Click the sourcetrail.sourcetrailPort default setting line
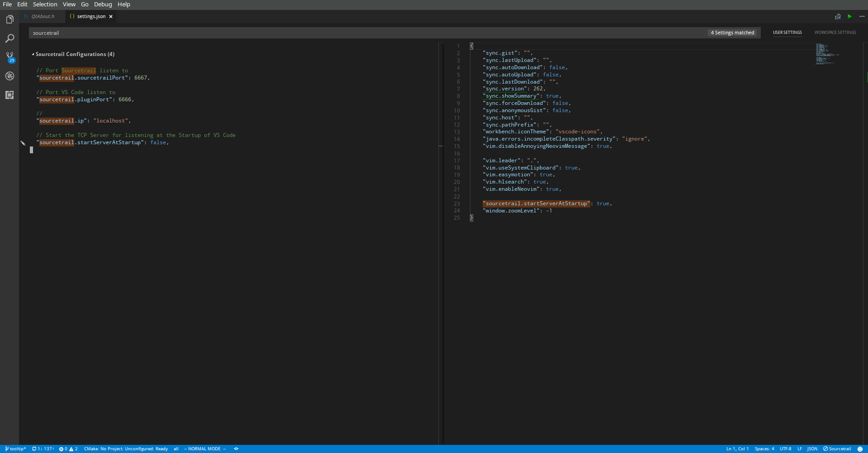868x453 pixels. tap(93, 78)
